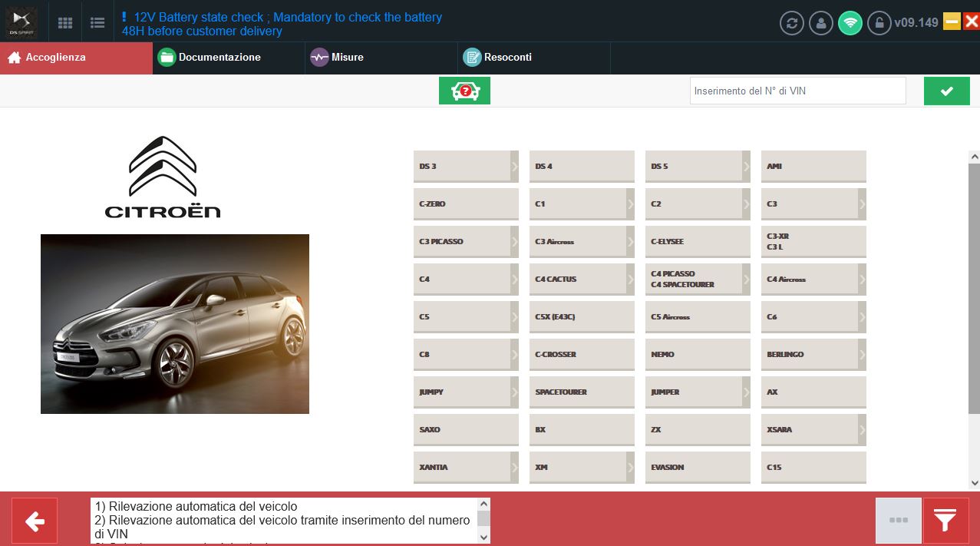The width and height of the screenshot is (980, 546).
Task: Open the Resoconti tab
Action: coord(534,58)
